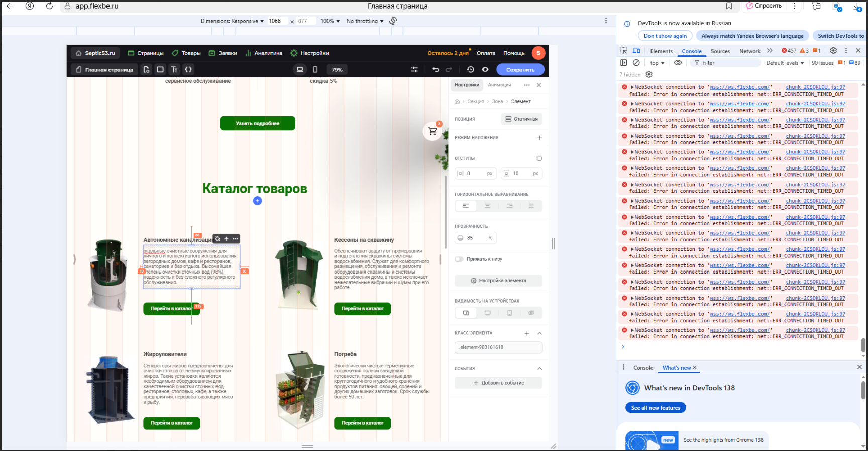Switch to mobile device preview icon
Image resolution: width=868 pixels, height=451 pixels.
[315, 70]
